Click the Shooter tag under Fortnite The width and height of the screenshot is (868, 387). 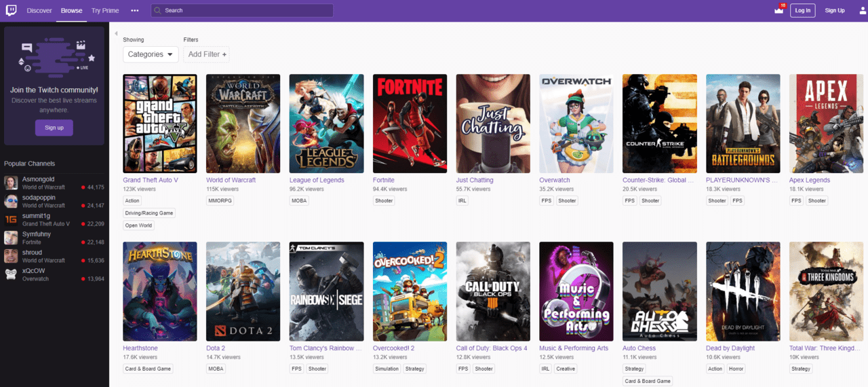coord(384,201)
